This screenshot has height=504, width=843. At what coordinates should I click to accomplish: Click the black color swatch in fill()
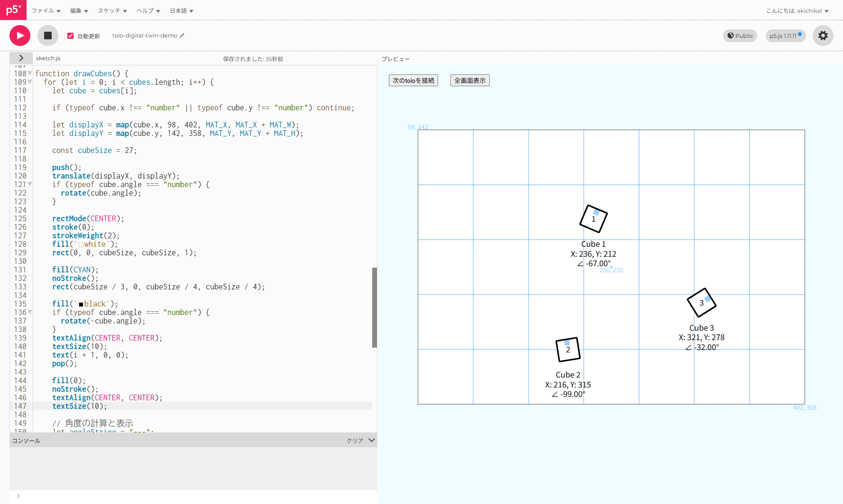coord(81,305)
